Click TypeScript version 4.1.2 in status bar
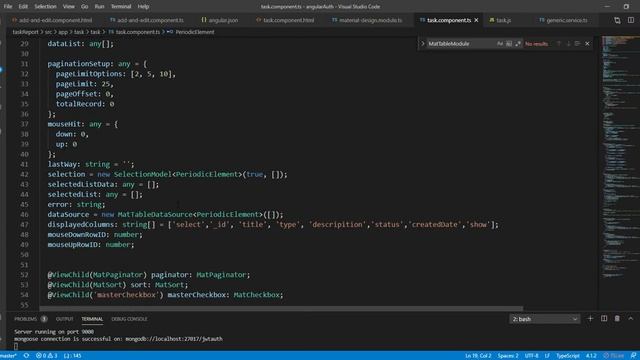 coord(591,356)
